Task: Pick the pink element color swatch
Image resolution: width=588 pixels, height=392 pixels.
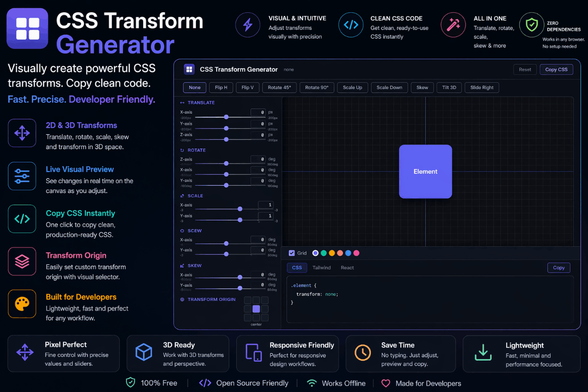Action: [x=356, y=253]
